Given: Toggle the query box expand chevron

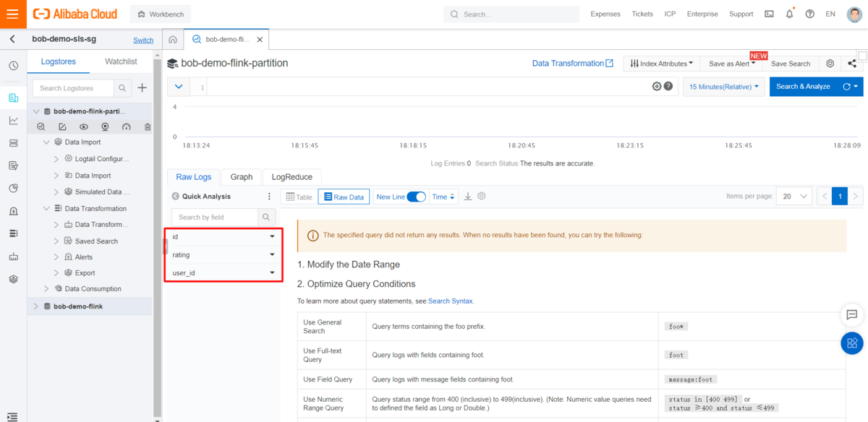Looking at the screenshot, I should pos(179,87).
